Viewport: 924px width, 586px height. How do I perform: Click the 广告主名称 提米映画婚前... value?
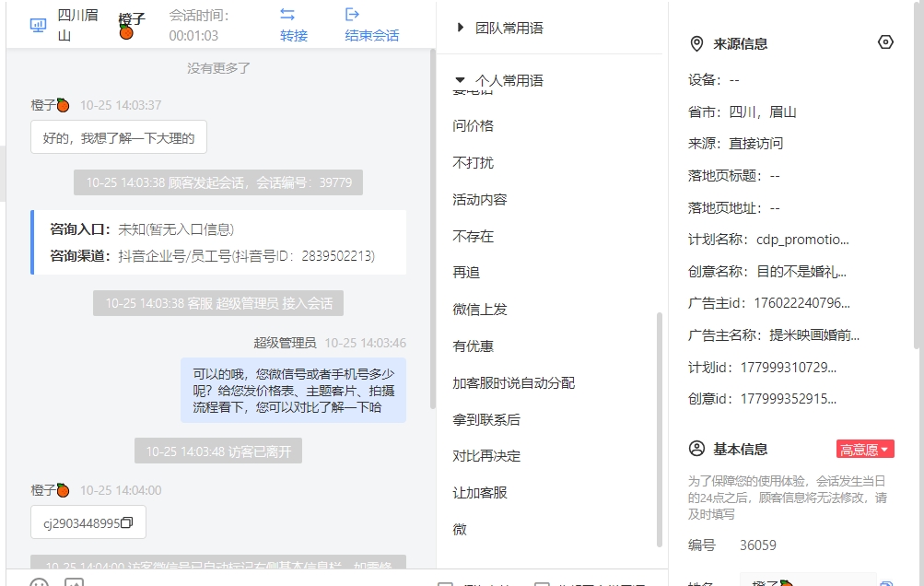814,335
